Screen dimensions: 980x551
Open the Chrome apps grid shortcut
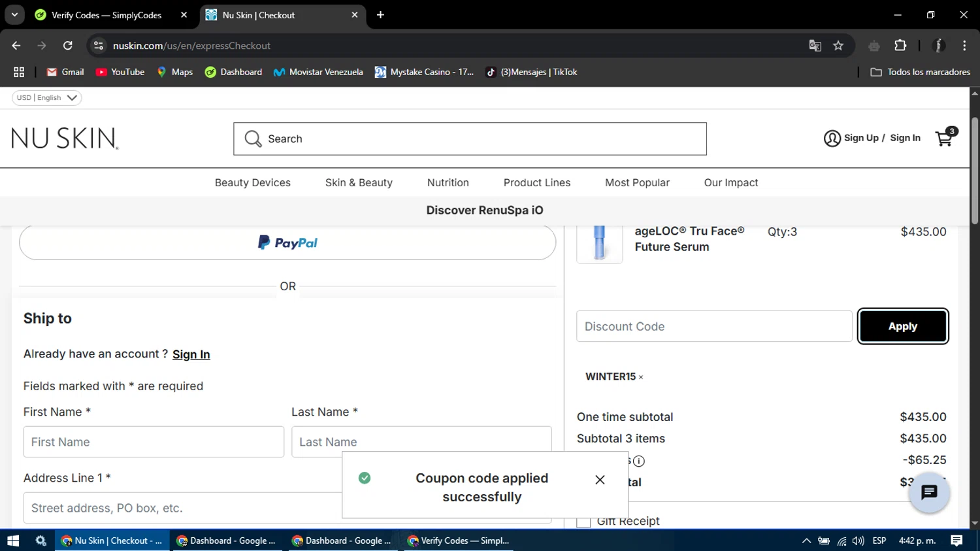[x=19, y=72]
